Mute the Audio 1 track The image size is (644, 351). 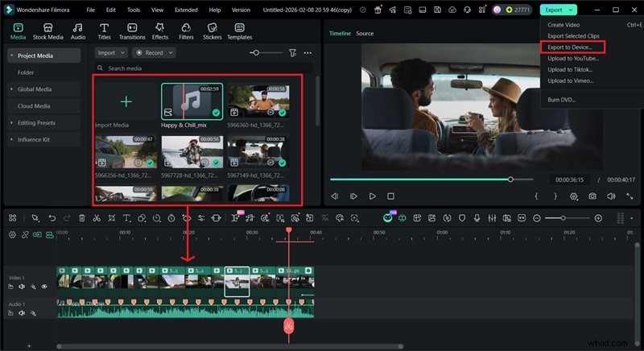22,315
